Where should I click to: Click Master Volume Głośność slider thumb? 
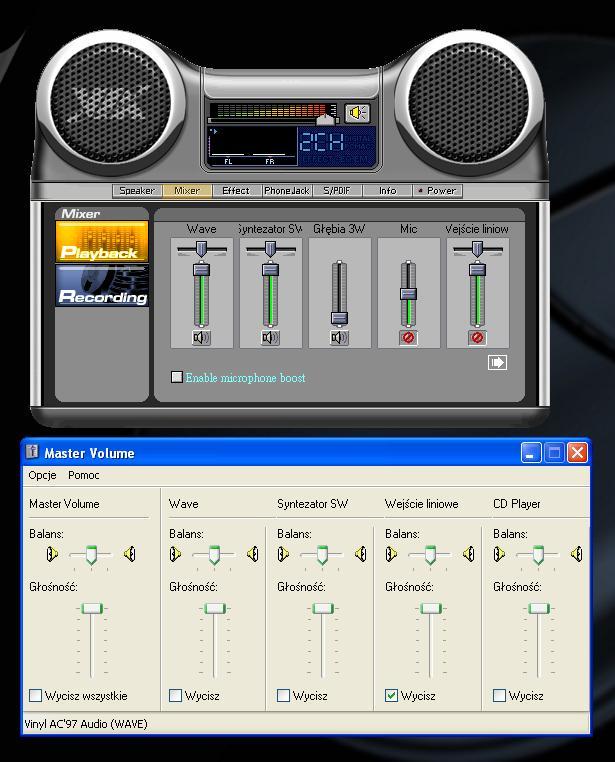tap(91, 608)
